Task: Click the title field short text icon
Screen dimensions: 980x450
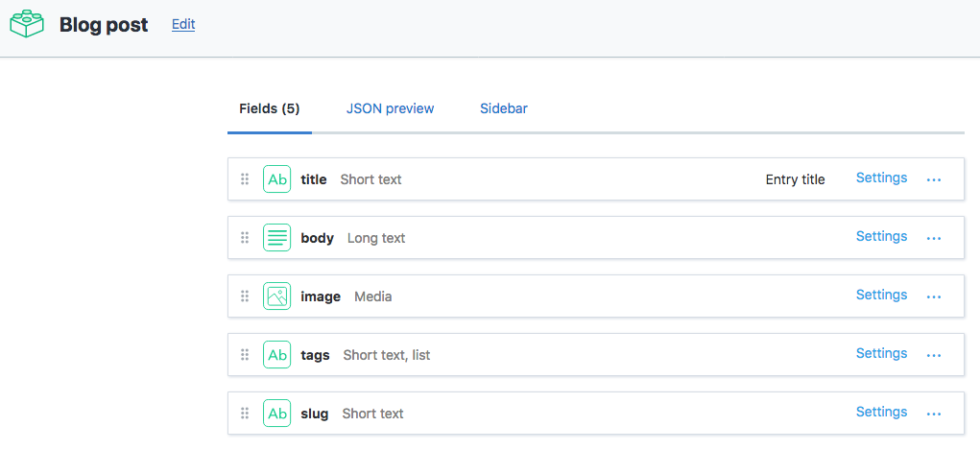Action: pos(277,179)
